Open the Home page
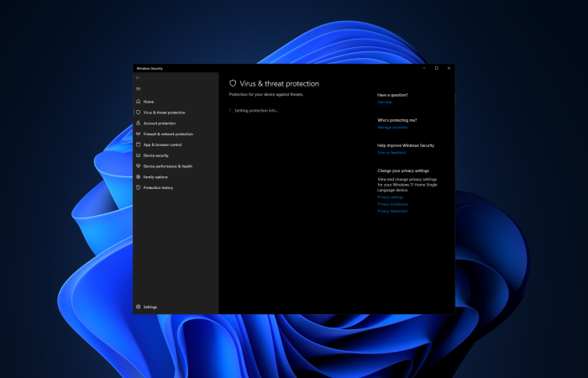Screen dimensions: 588x378 point(149,102)
